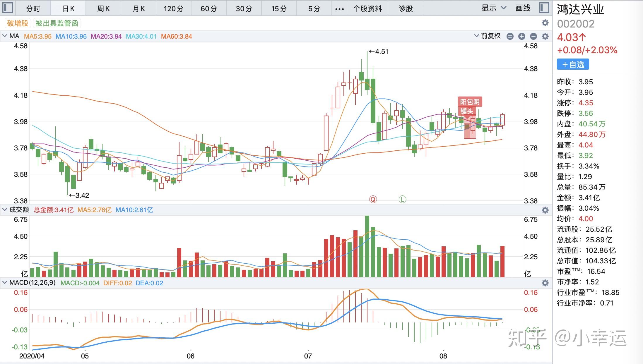This screenshot has width=643, height=364.
Task: Click the 3.42 low price marker
Action: (x=79, y=195)
